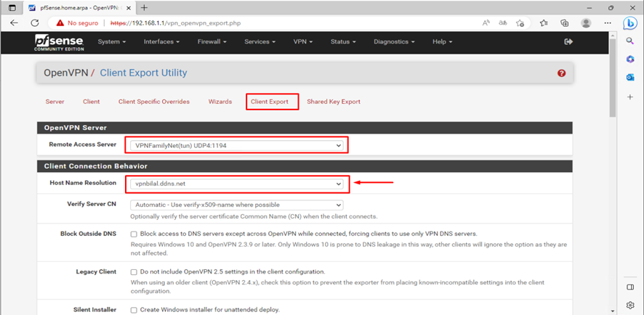Open the Favorites list icon
The image size is (644, 315).
coord(544,23)
